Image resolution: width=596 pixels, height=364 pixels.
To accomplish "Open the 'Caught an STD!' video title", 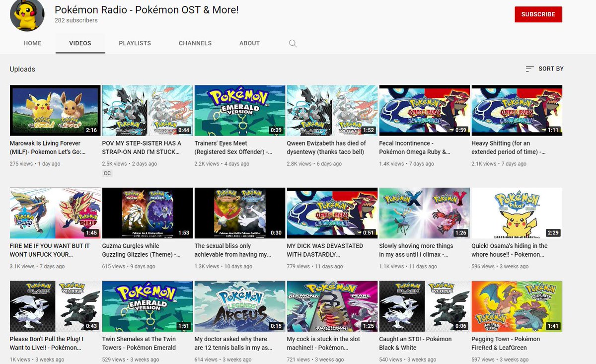I will click(416, 343).
